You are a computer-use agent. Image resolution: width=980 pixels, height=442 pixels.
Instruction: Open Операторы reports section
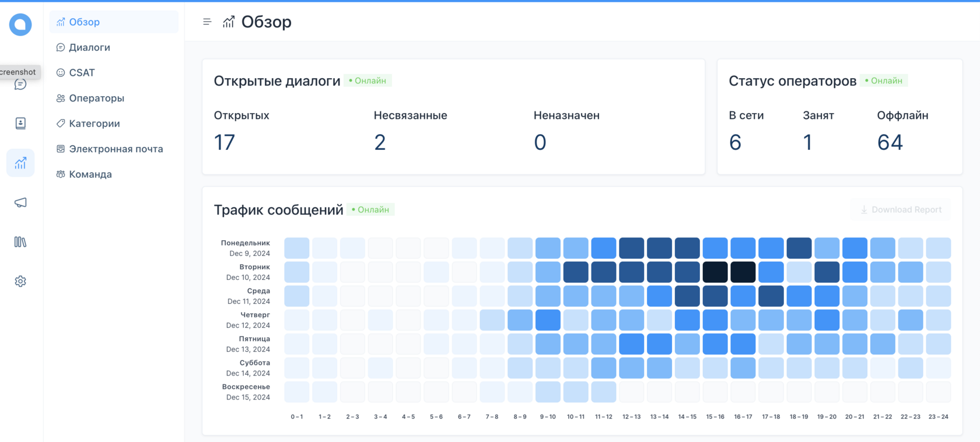click(114, 98)
